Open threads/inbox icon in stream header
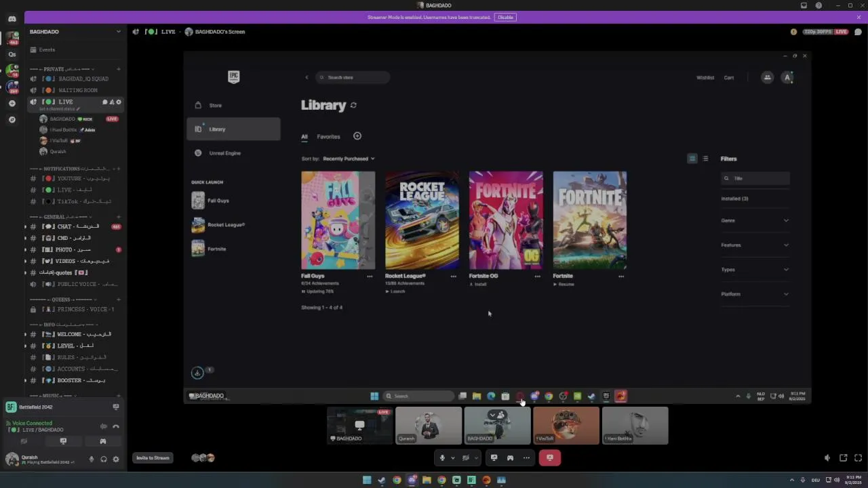Screen dimensions: 868x488 858,32
